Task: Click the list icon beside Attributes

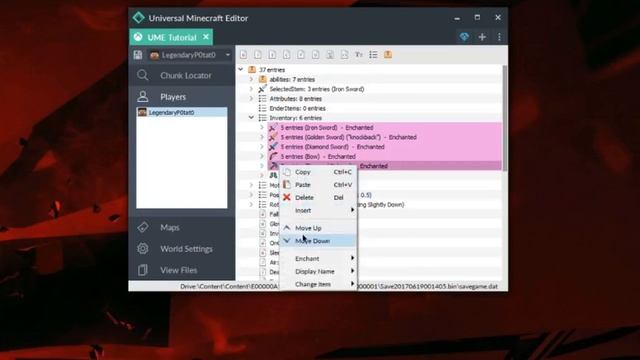Action: (x=262, y=99)
